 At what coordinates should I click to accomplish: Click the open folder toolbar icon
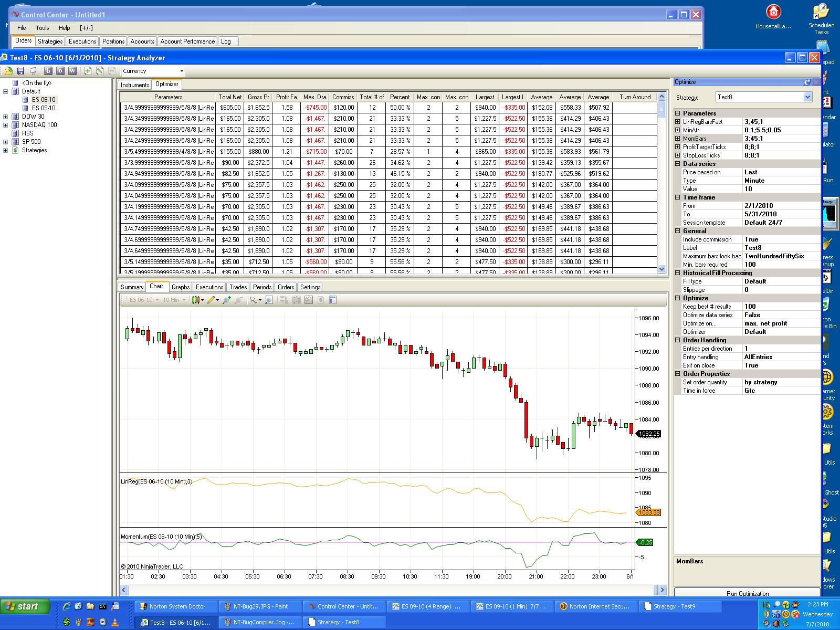point(8,71)
